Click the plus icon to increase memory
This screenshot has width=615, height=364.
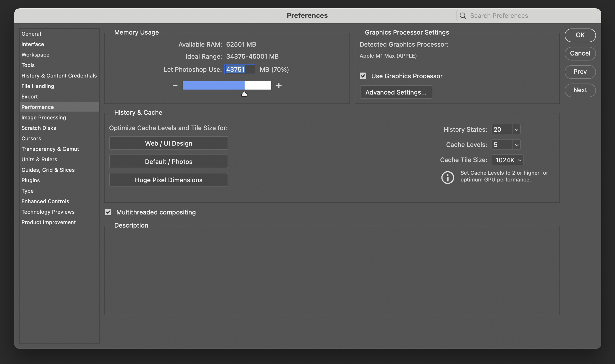click(279, 85)
